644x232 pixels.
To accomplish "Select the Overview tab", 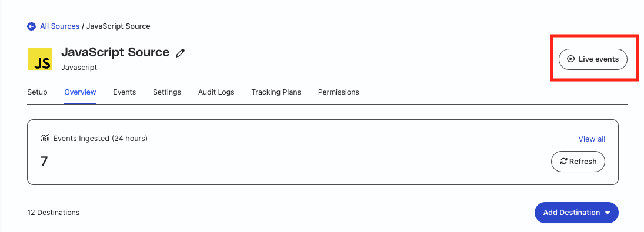I will coord(80,92).
